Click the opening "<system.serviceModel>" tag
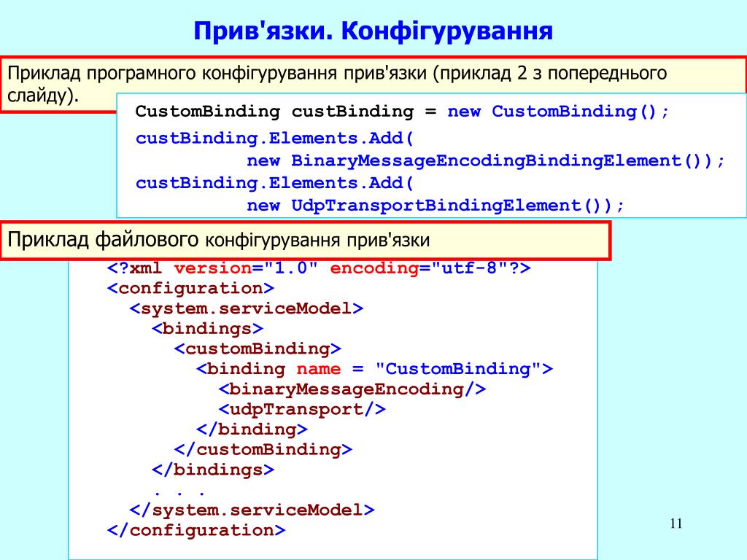The height and width of the screenshot is (560, 747). [247, 308]
